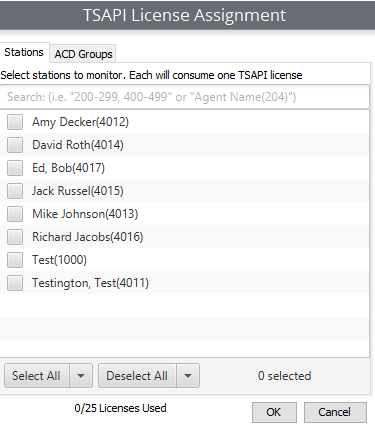Click the Deselect All button
375x427 pixels.
(x=137, y=376)
